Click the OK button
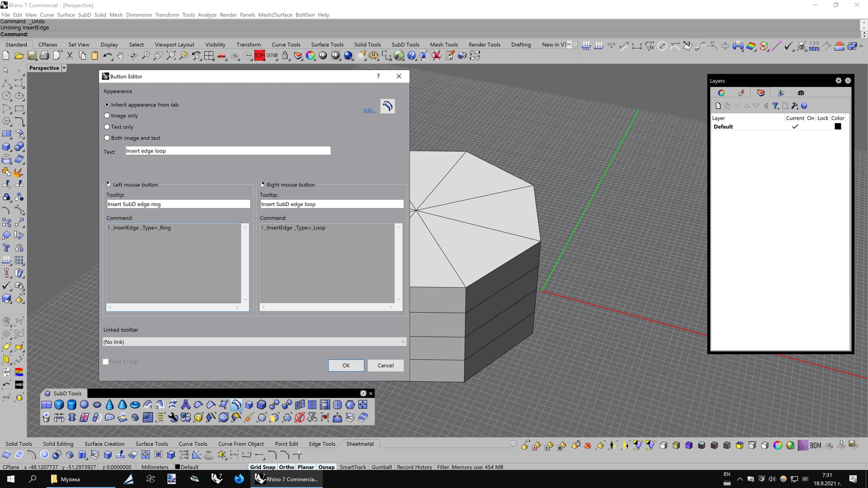This screenshot has height=488, width=868. [x=346, y=365]
